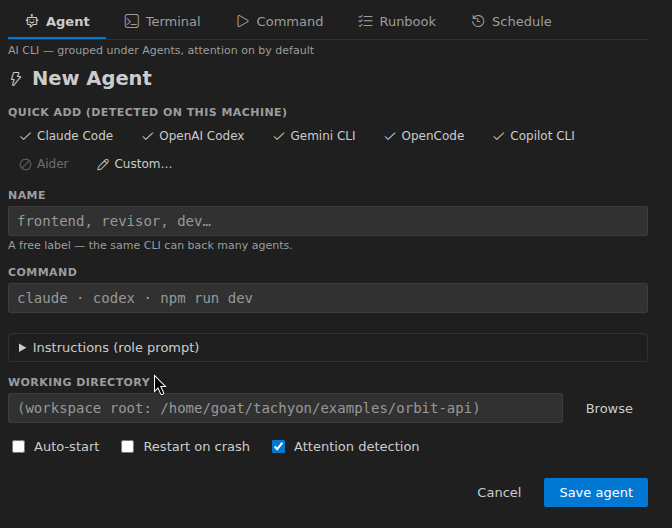This screenshot has height=528, width=672.
Task: Click Browse for working directory
Action: (609, 408)
